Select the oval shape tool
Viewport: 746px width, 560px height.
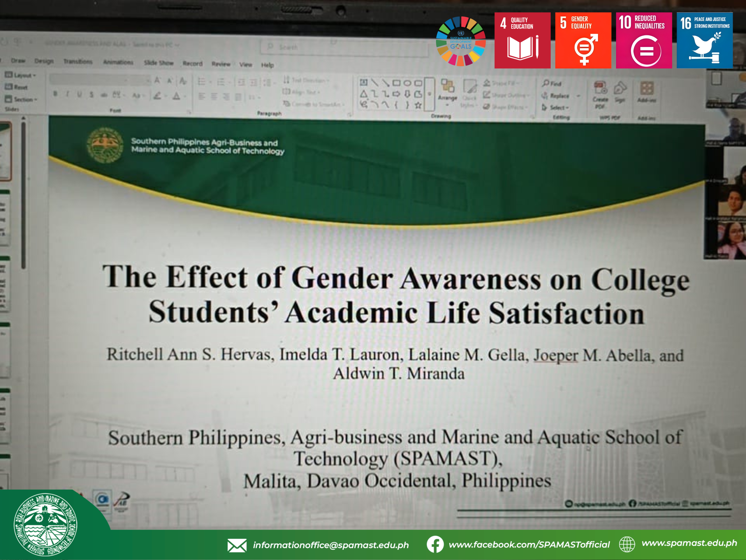click(407, 83)
